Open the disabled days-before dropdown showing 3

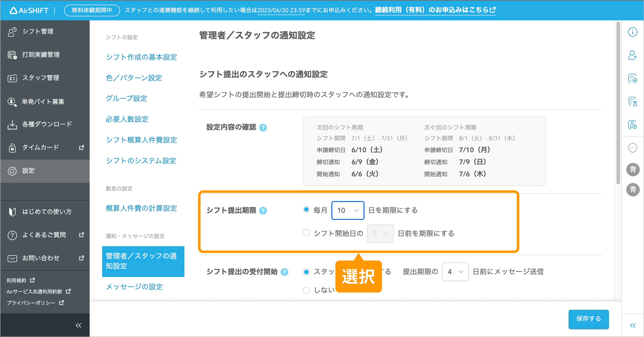(x=380, y=234)
